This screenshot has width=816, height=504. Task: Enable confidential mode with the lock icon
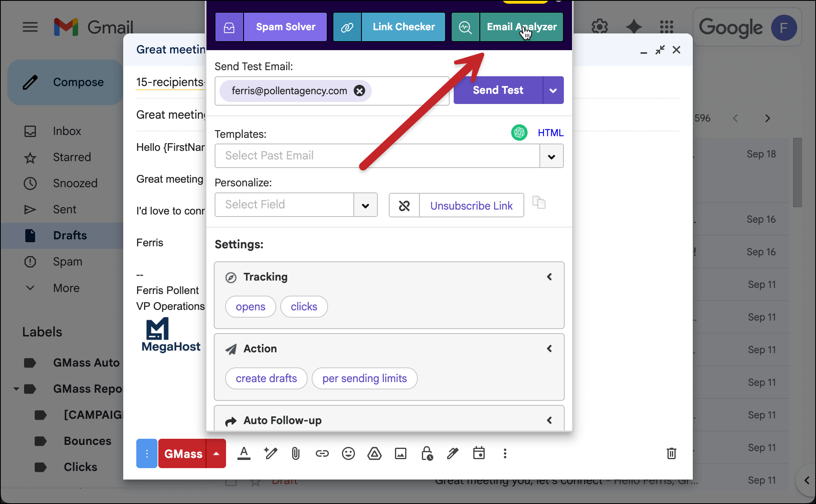[x=426, y=453]
